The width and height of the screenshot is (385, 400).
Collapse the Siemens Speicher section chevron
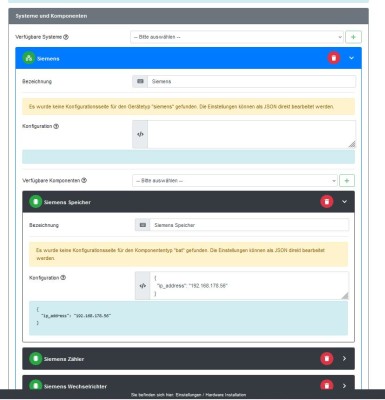344,202
